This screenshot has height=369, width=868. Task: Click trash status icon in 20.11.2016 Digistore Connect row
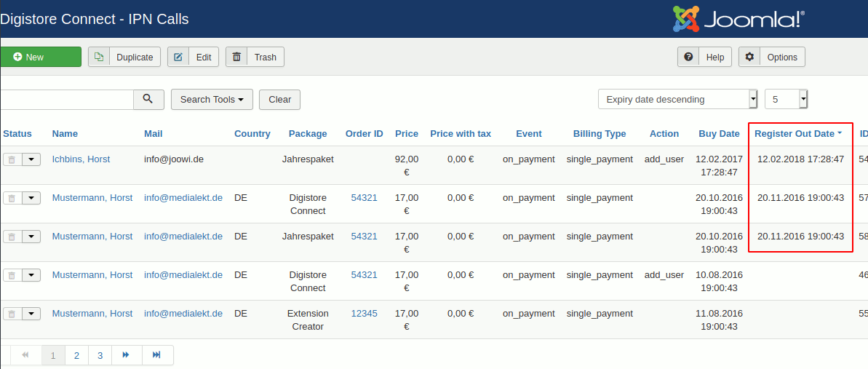tap(12, 199)
